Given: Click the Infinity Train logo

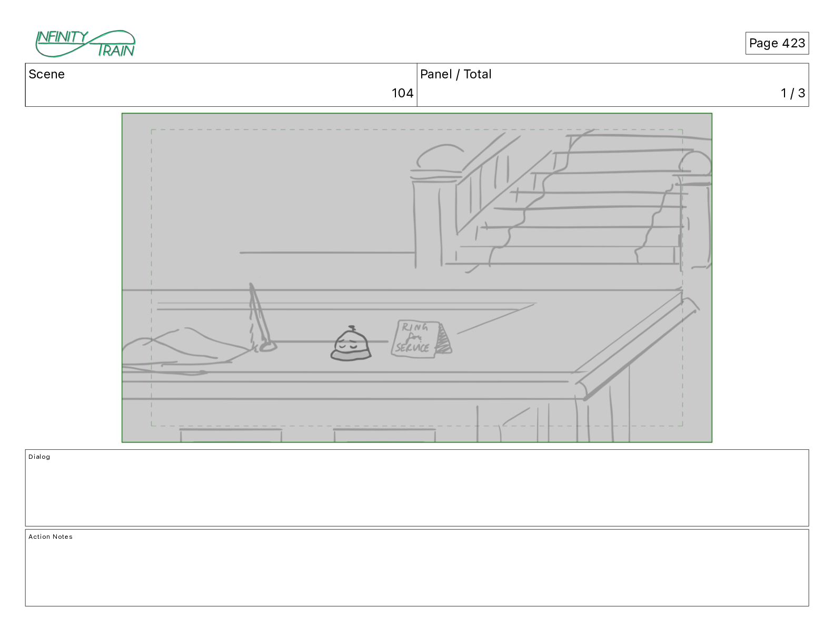Looking at the screenshot, I should click(x=85, y=44).
